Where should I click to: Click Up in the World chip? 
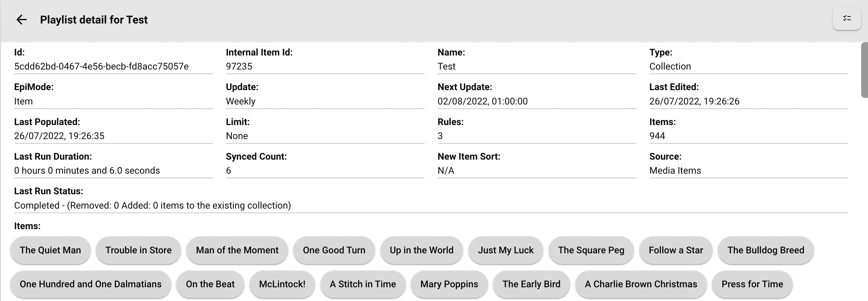tap(422, 250)
